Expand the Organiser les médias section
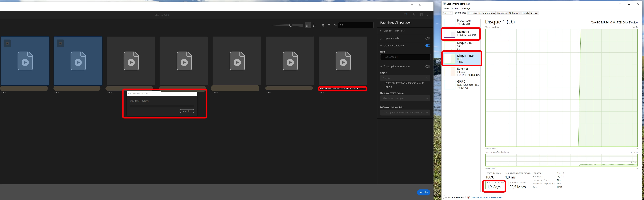This screenshot has width=644, height=200. 394,31
